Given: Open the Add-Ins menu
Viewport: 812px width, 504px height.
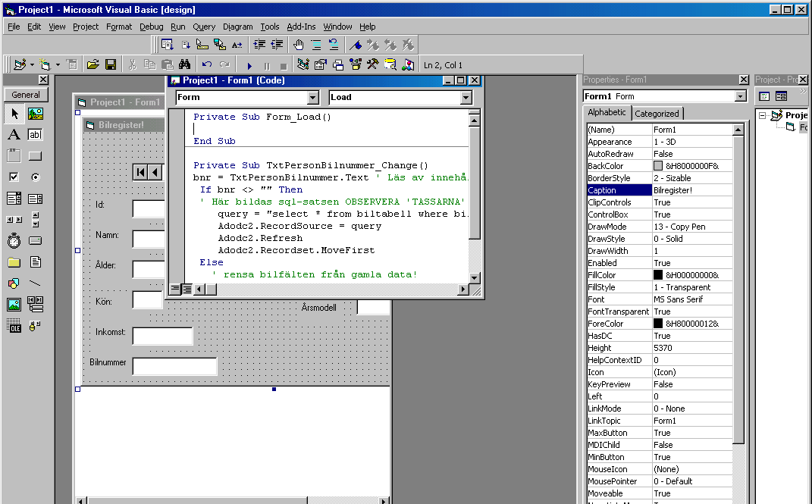Looking at the screenshot, I should pos(301,27).
